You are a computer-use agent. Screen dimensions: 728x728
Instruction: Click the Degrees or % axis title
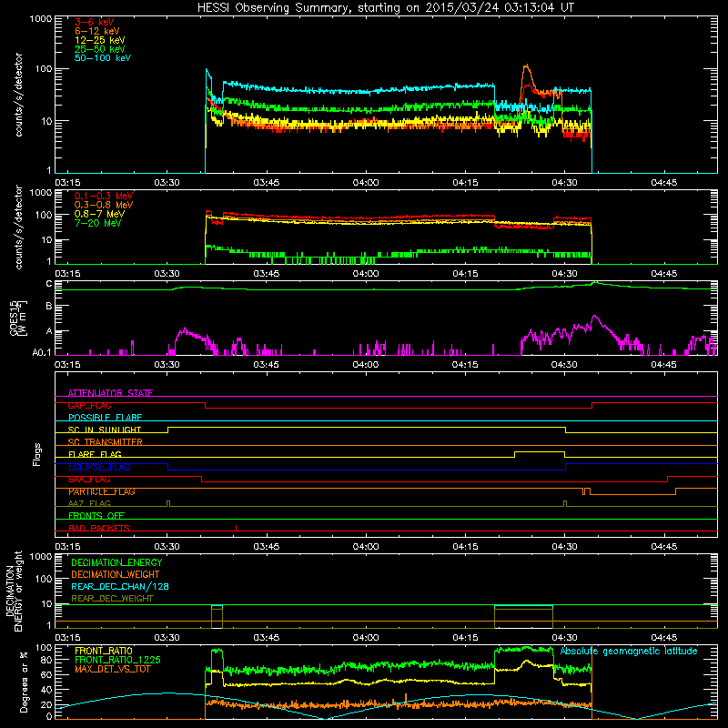point(24,682)
